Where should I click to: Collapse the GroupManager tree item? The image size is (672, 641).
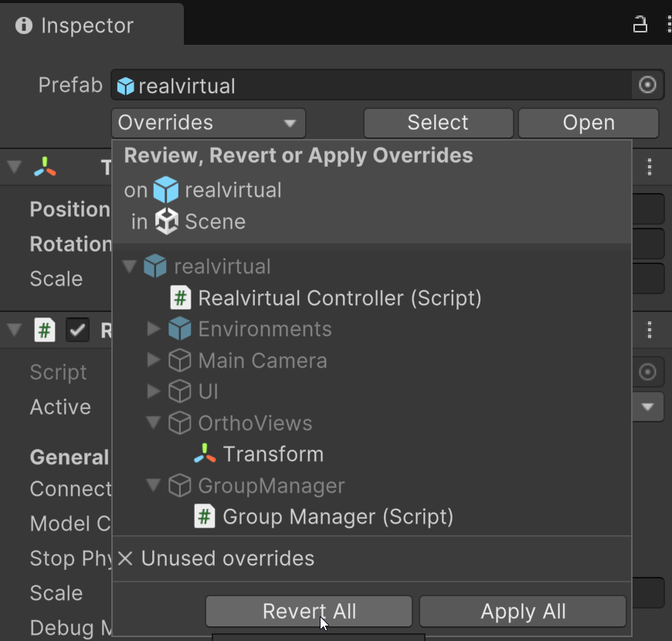click(x=154, y=486)
